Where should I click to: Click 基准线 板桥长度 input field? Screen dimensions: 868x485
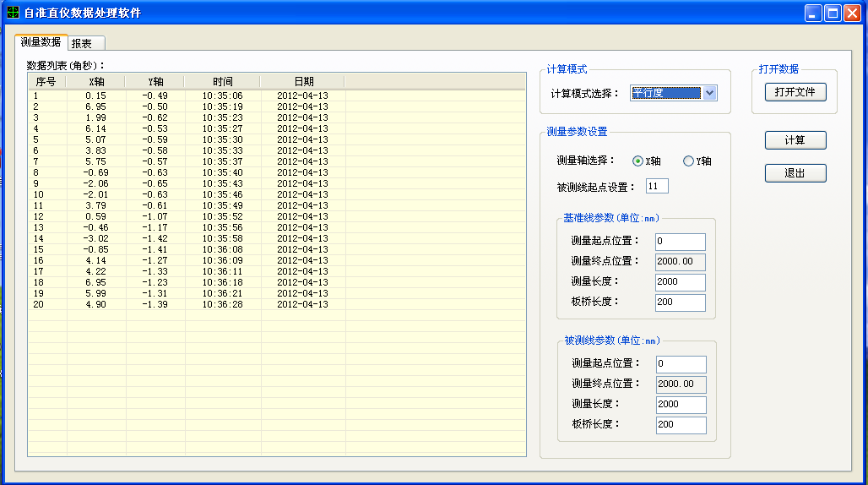(680, 302)
